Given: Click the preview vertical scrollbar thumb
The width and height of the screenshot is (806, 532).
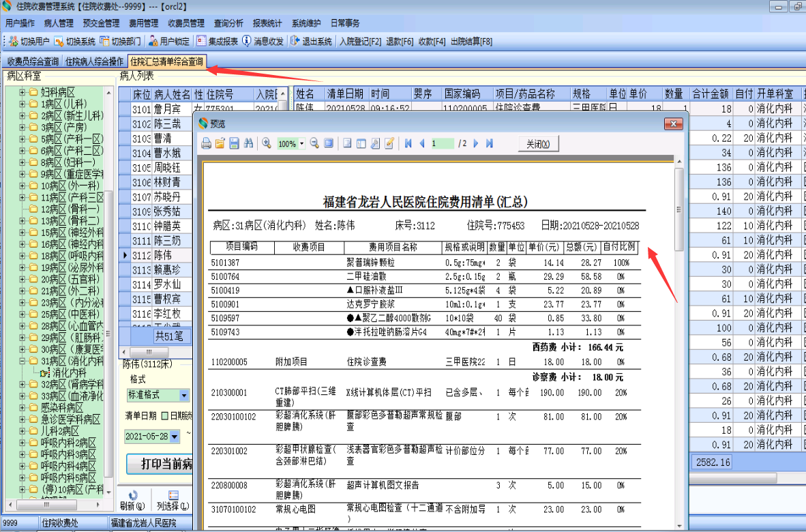Looking at the screenshot, I should click(x=679, y=209).
